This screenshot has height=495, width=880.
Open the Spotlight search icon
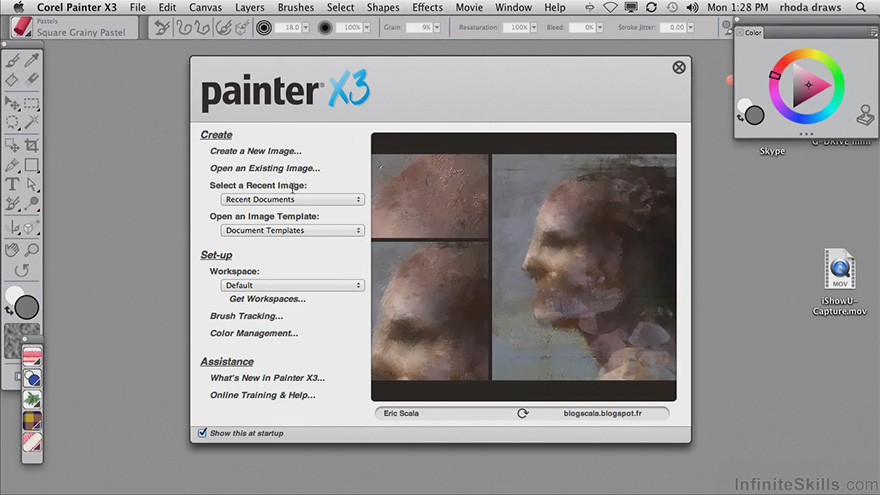pos(860,7)
